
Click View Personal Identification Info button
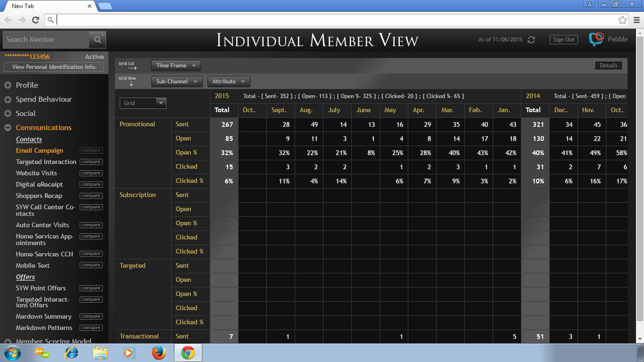[x=54, y=67]
